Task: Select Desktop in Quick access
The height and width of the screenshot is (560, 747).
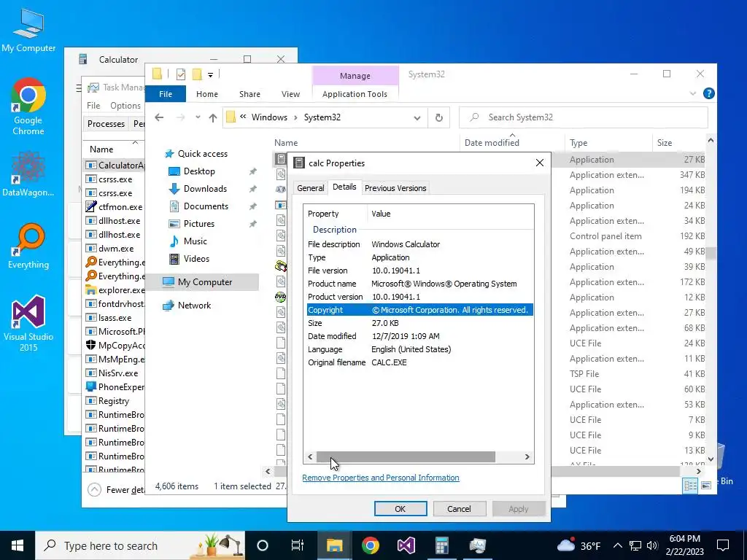Action: 199,171
